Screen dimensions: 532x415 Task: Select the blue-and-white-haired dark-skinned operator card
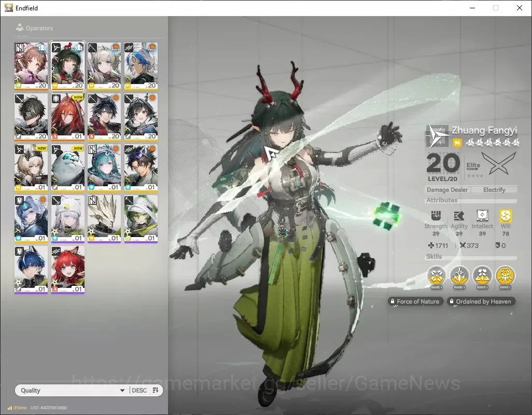[x=141, y=66]
